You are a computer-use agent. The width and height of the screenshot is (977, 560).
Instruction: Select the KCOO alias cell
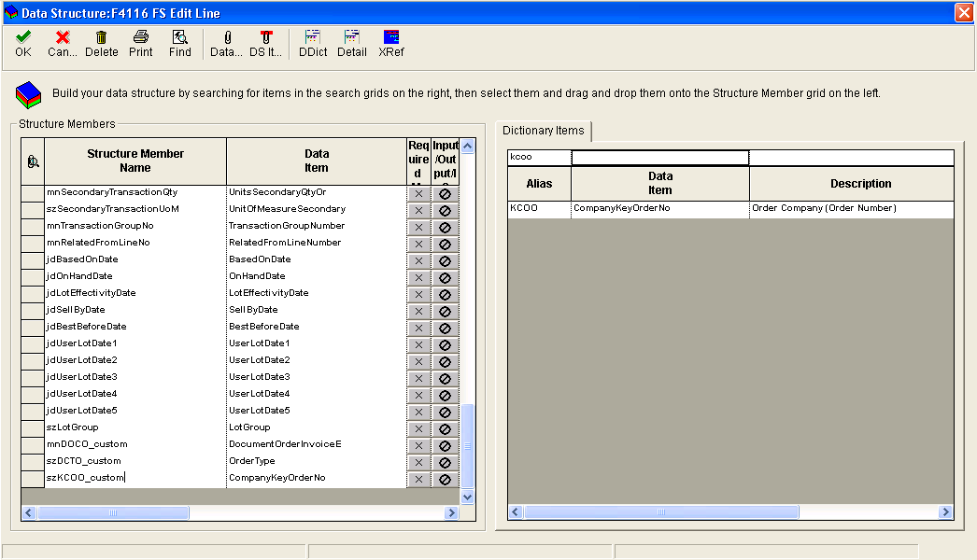coord(540,209)
